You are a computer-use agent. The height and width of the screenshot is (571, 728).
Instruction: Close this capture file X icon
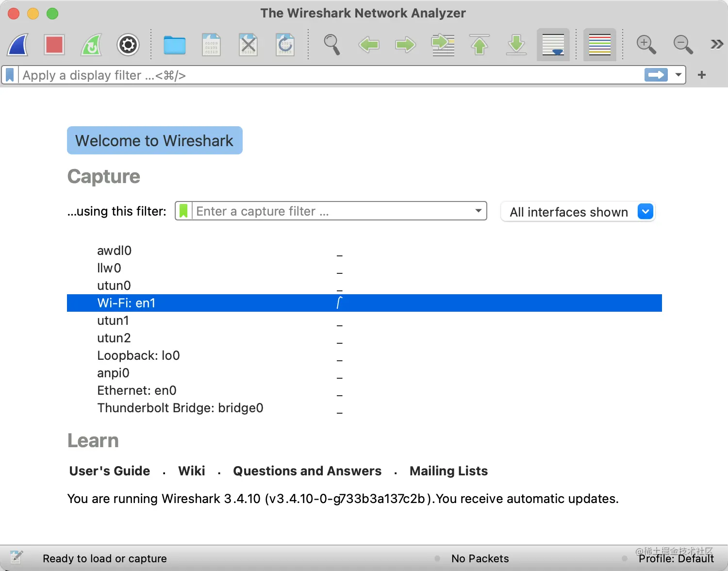click(248, 45)
